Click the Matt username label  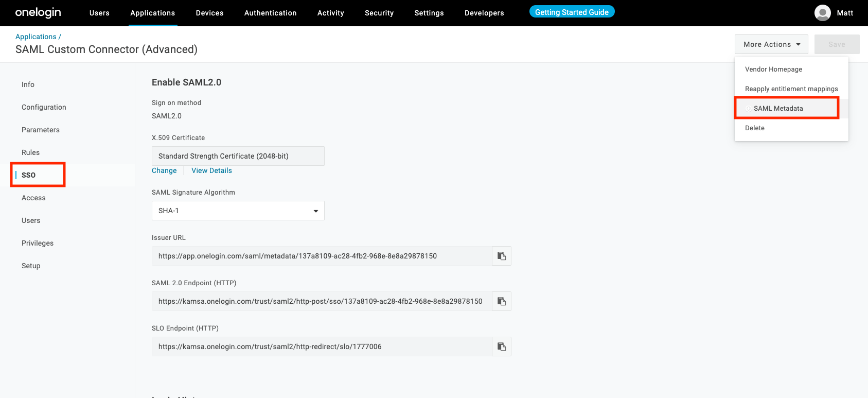[845, 13]
